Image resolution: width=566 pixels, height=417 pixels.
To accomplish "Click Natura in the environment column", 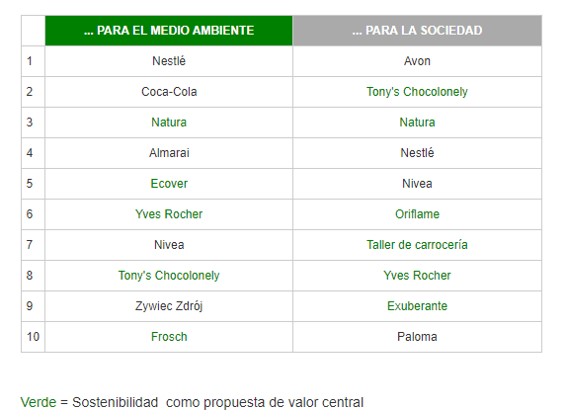I will [169, 122].
